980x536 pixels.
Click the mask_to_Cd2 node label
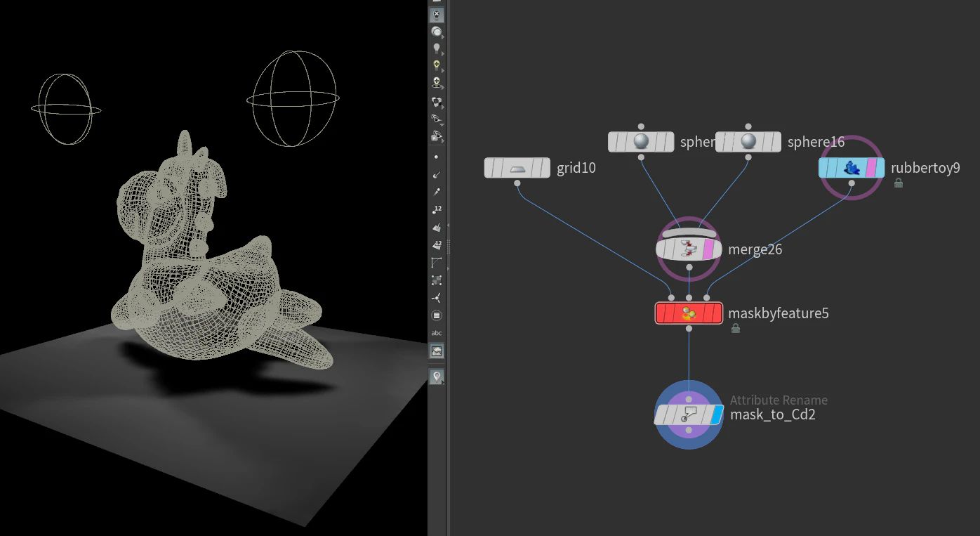click(773, 414)
